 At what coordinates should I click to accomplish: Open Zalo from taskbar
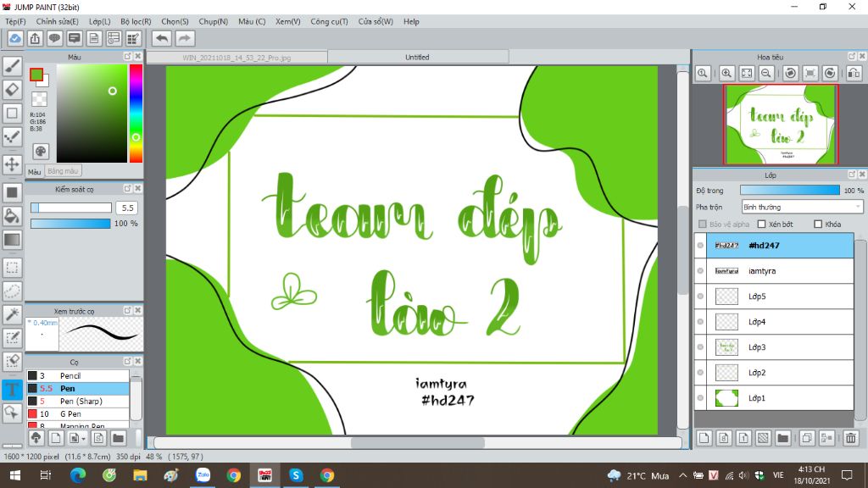click(203, 475)
